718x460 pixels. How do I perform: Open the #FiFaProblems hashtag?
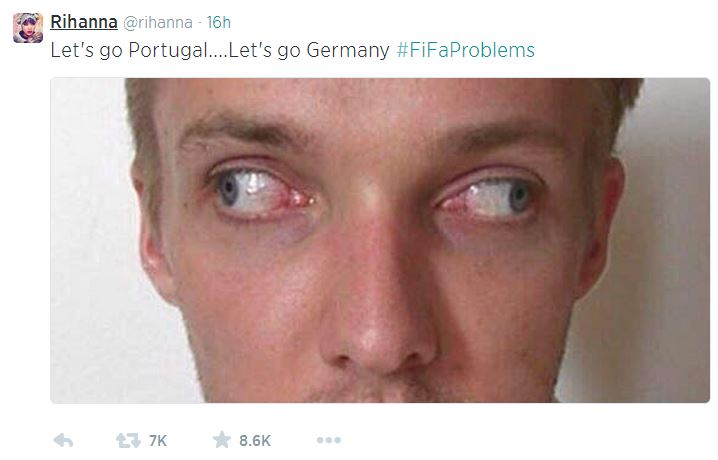pyautogui.click(x=466, y=50)
